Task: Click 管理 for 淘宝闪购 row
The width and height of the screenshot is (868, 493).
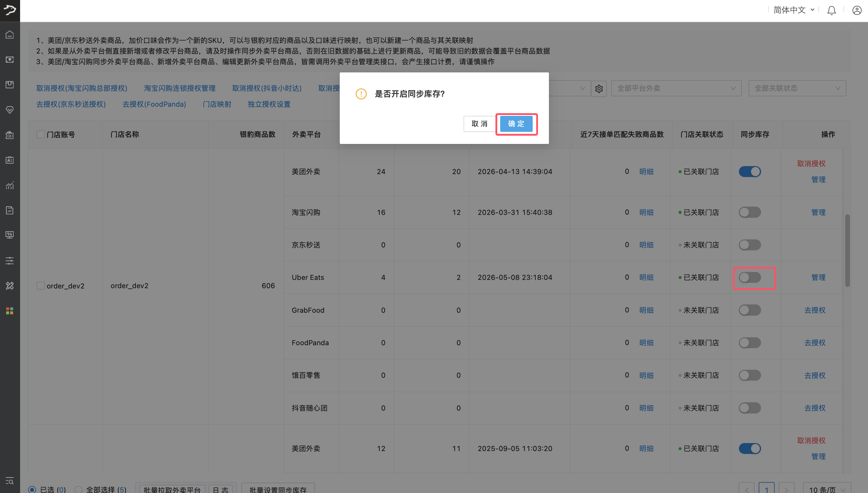Action: pyautogui.click(x=818, y=212)
